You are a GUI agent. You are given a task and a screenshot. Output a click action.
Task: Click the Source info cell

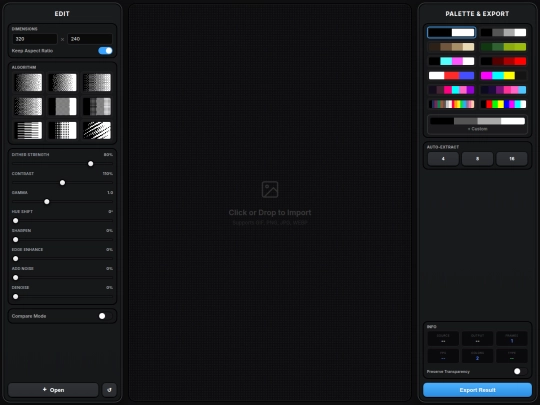(443, 339)
